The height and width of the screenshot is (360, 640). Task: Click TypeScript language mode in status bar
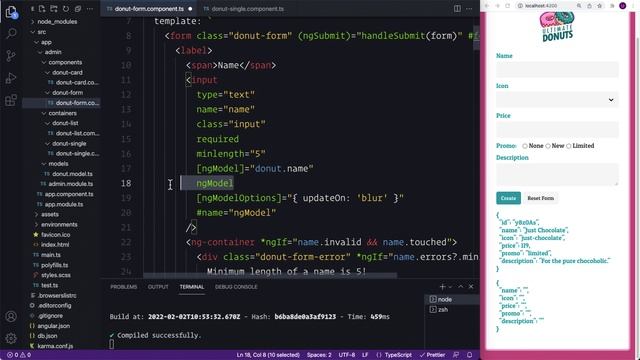pyautogui.click(x=394, y=355)
